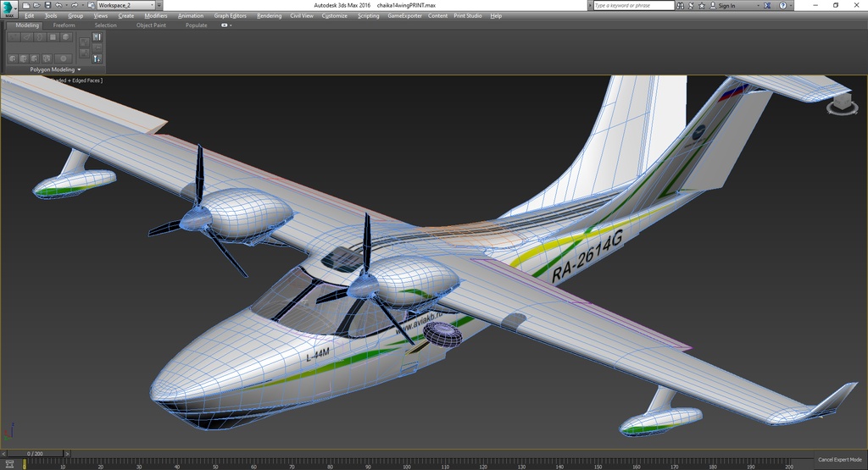
Task: Select the Polygon sub-object level icon
Action: click(x=53, y=37)
